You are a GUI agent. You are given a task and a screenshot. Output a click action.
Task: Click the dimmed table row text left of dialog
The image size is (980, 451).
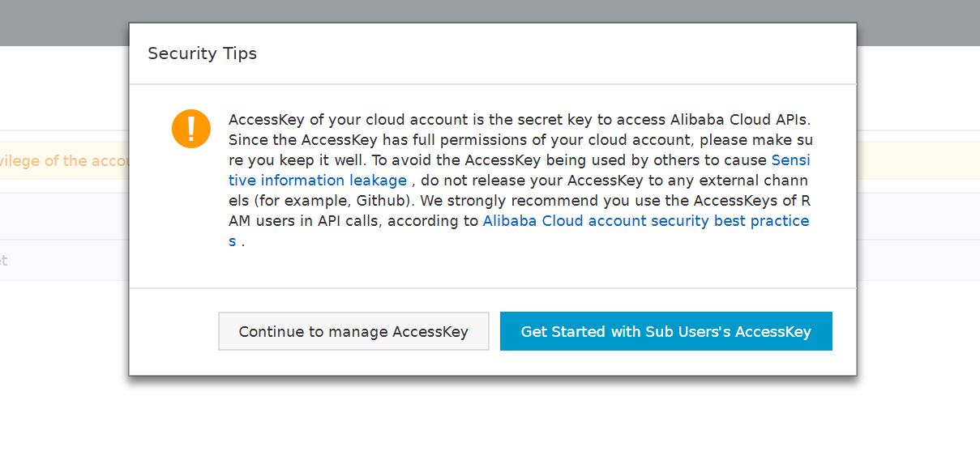[4, 261]
